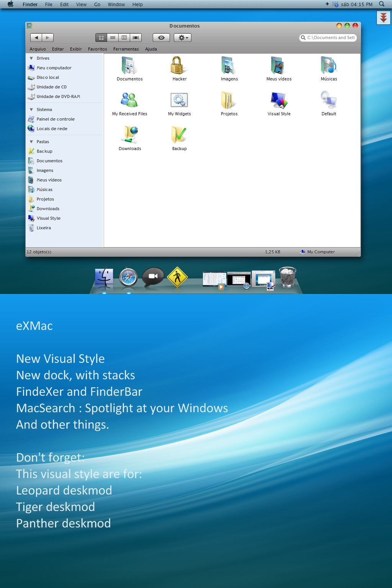
Task: Click the 1,25 KB size in the status bar
Action: [273, 252]
